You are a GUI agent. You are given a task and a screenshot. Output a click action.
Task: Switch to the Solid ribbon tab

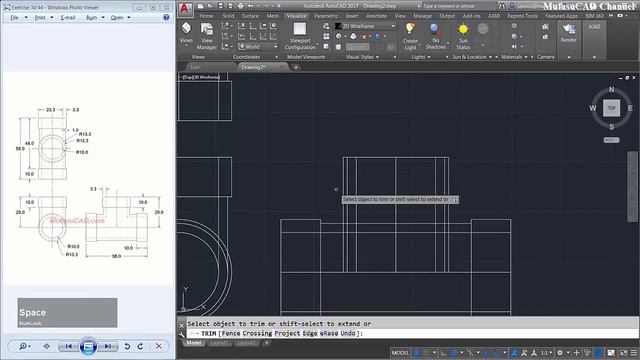click(x=228, y=16)
